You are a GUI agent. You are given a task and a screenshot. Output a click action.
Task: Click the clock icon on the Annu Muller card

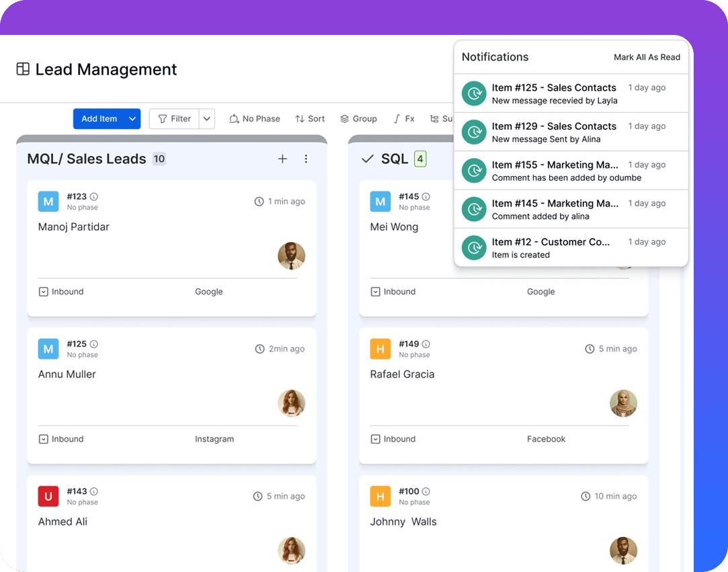pos(260,349)
